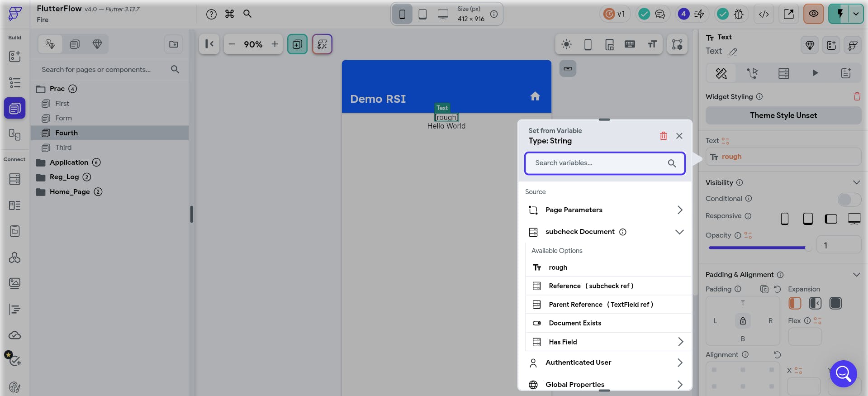Open Cloud Functions icon in sidebar
Screen dimensions: 868x396
click(x=14, y=335)
